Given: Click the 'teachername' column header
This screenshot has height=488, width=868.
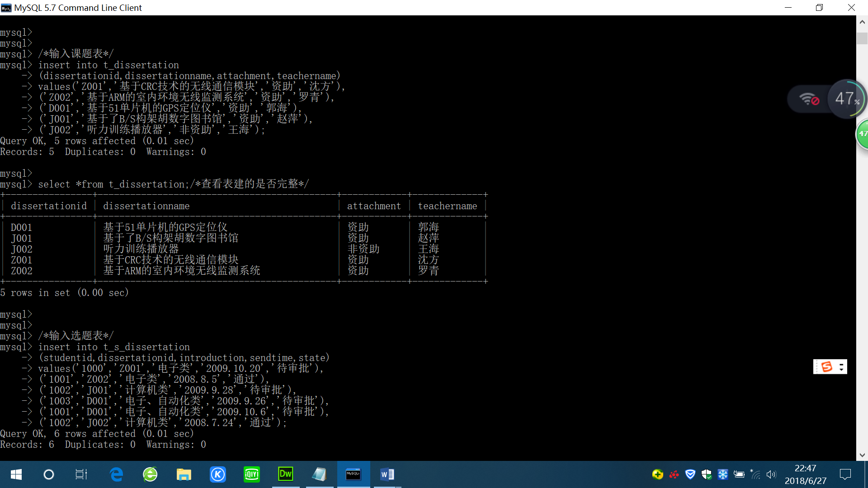Looking at the screenshot, I should pyautogui.click(x=448, y=206).
